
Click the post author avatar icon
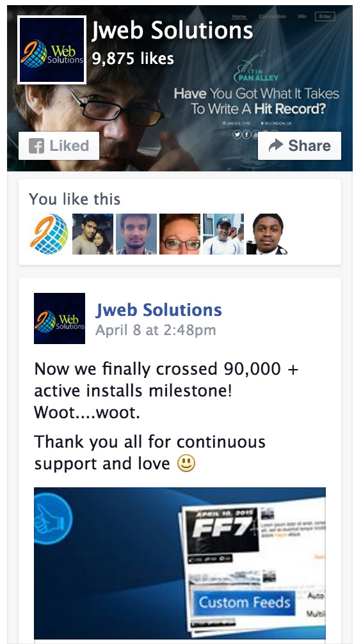point(60,318)
